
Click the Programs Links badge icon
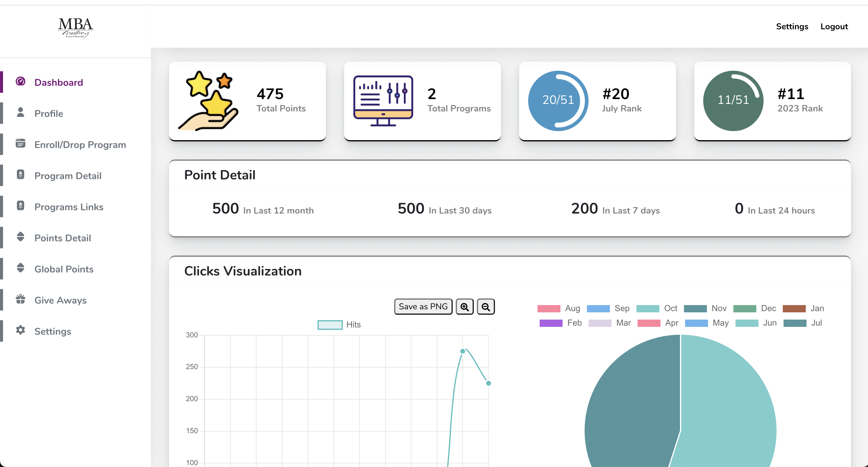coord(21,206)
